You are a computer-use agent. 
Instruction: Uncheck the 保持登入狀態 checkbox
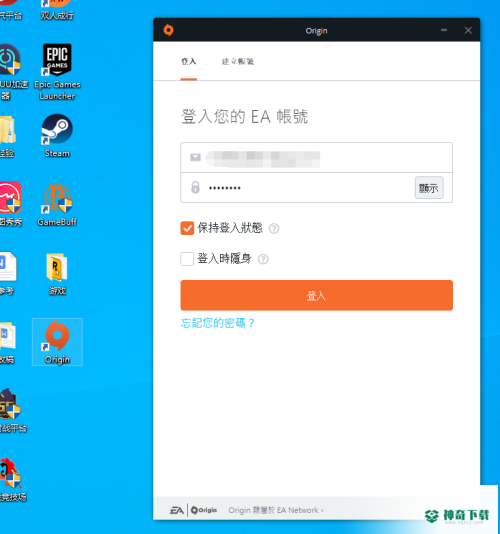pos(187,228)
